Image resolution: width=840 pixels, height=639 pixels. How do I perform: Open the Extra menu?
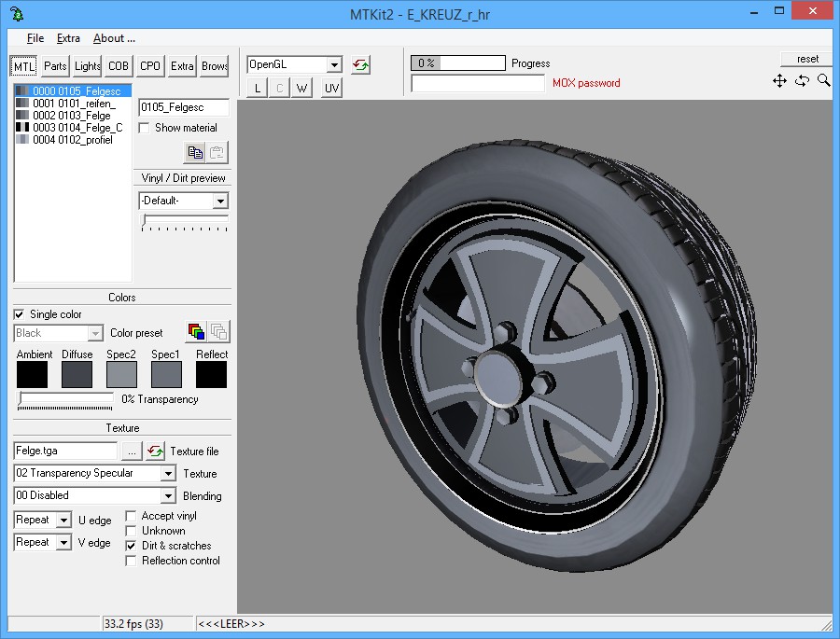(68, 38)
